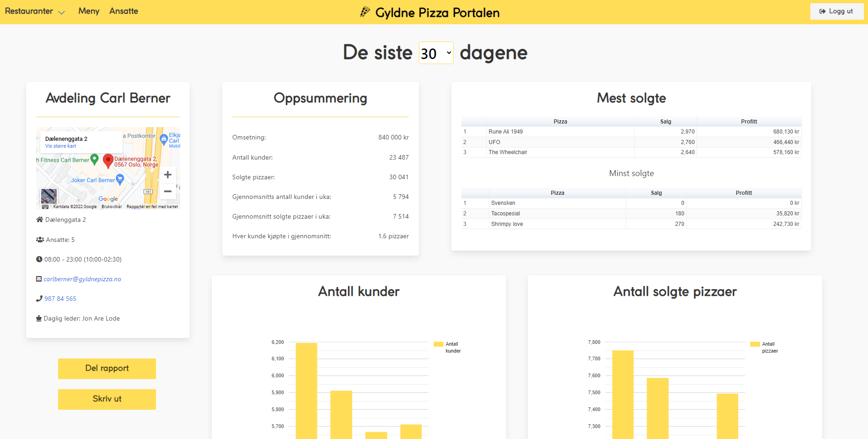Image resolution: width=868 pixels, height=439 pixels.
Task: Click the Skriv ut button
Action: tap(107, 399)
